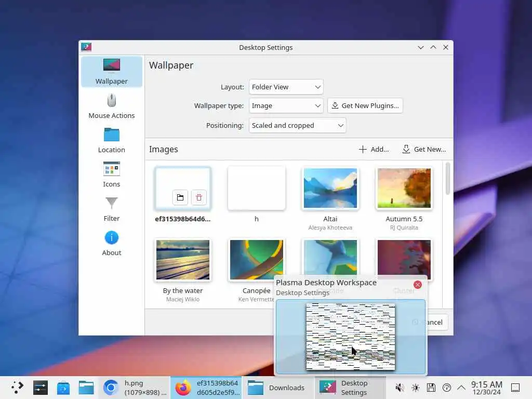Open the Mouse Actions settings page
The width and height of the screenshot is (532, 399).
(x=111, y=106)
